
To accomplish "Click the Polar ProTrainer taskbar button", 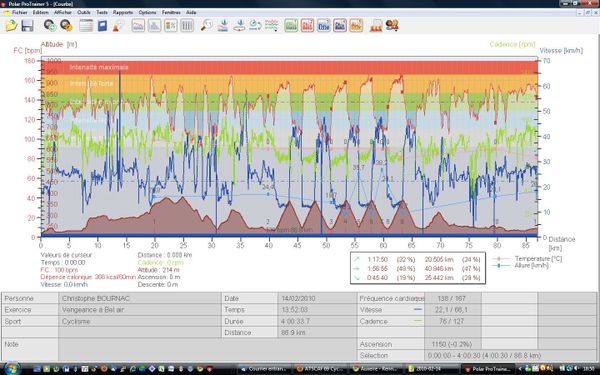I will (x=487, y=369).
